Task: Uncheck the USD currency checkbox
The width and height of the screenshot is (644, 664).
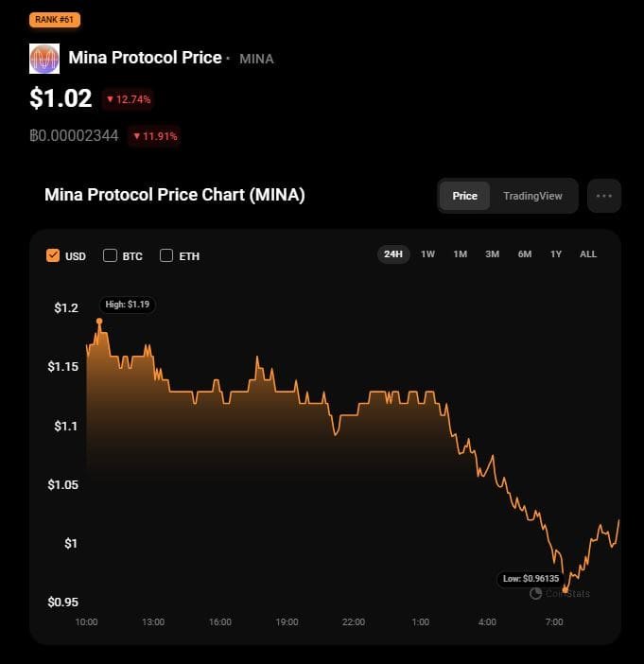Action: (x=53, y=255)
